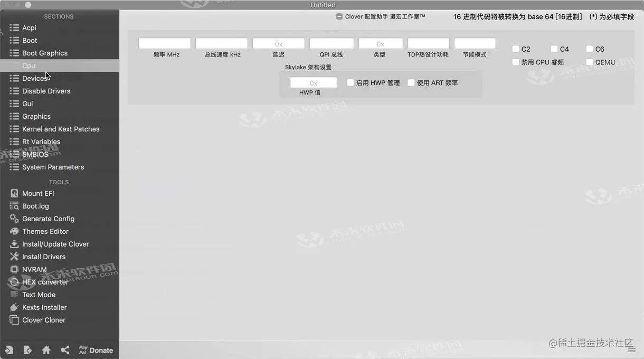Open the Boot section
Viewport: 644px width, 359px height.
59,40
